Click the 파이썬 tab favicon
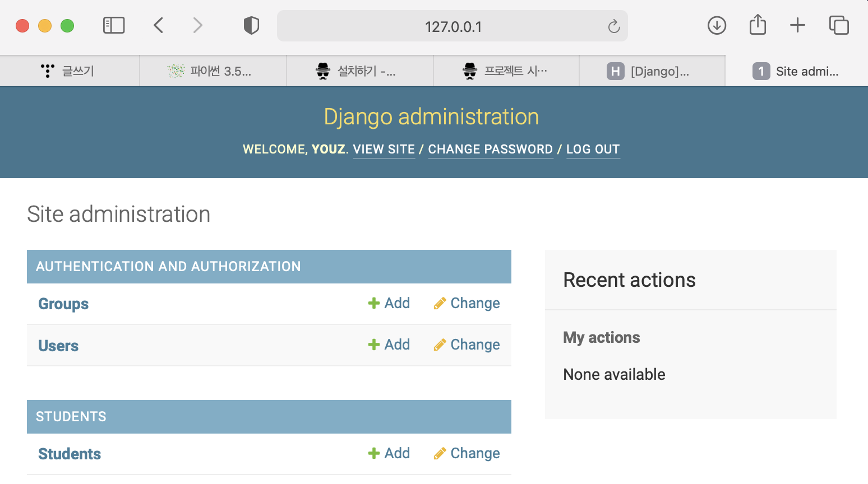Screen dimensions: 868x484 [x=176, y=71]
